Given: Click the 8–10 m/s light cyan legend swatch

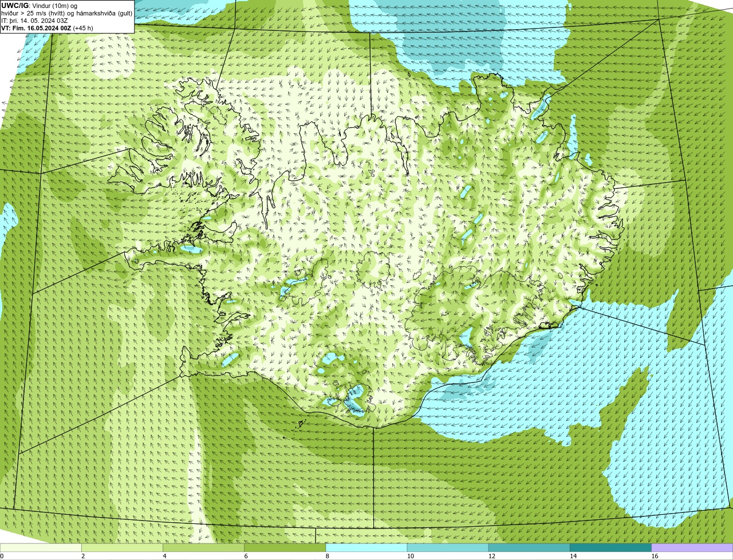Looking at the screenshot, I should (x=366, y=547).
